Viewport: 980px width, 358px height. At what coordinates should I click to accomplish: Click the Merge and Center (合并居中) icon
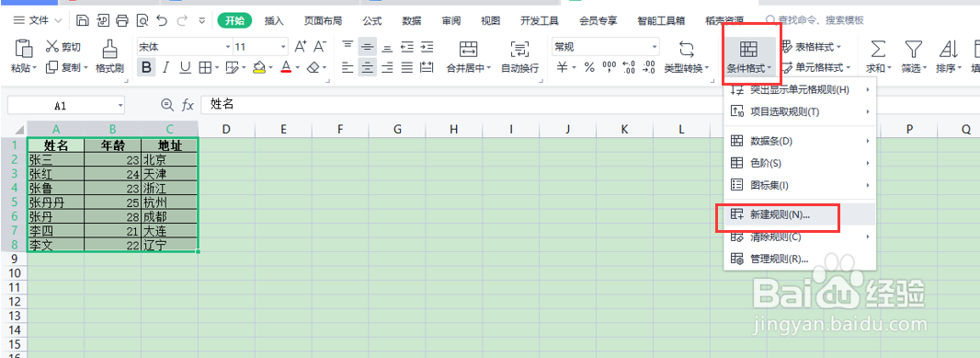click(468, 50)
